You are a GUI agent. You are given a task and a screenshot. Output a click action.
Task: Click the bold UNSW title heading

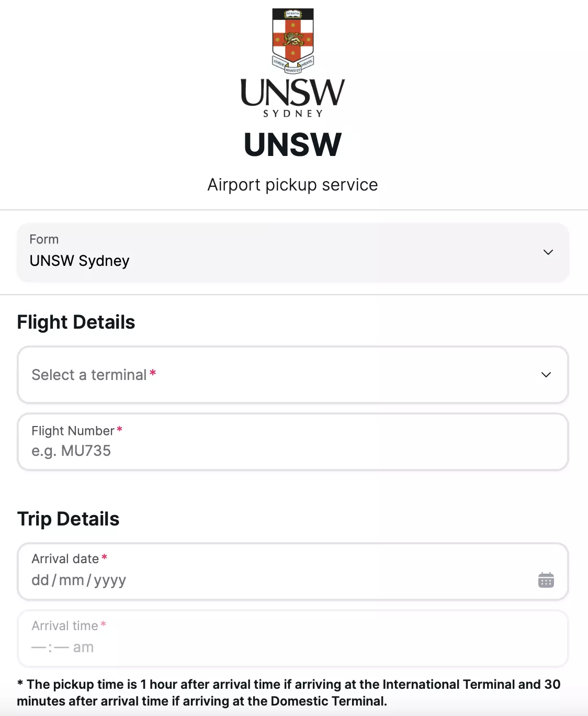click(293, 144)
